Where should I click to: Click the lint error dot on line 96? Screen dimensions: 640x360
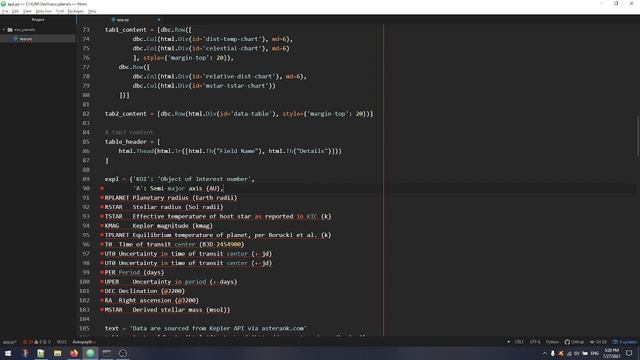102,244
